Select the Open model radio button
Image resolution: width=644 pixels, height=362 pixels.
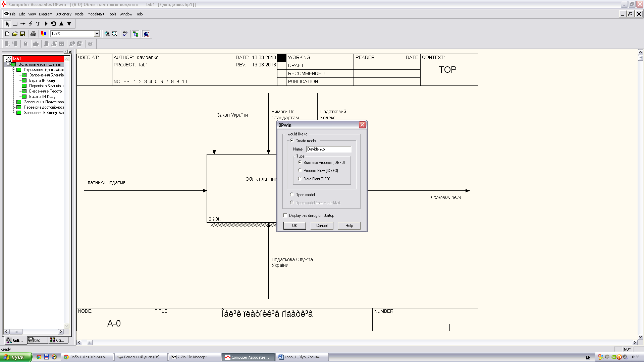pyautogui.click(x=292, y=194)
